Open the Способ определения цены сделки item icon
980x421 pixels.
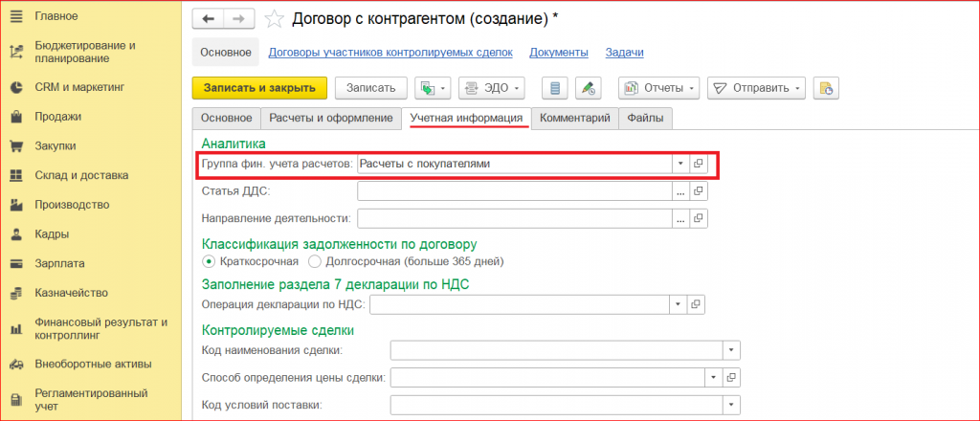pos(731,377)
